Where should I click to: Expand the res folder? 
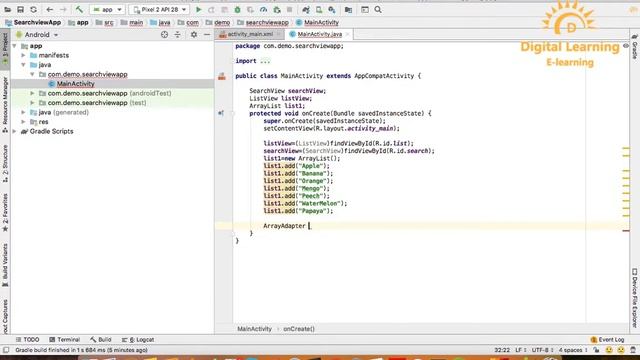(23, 122)
